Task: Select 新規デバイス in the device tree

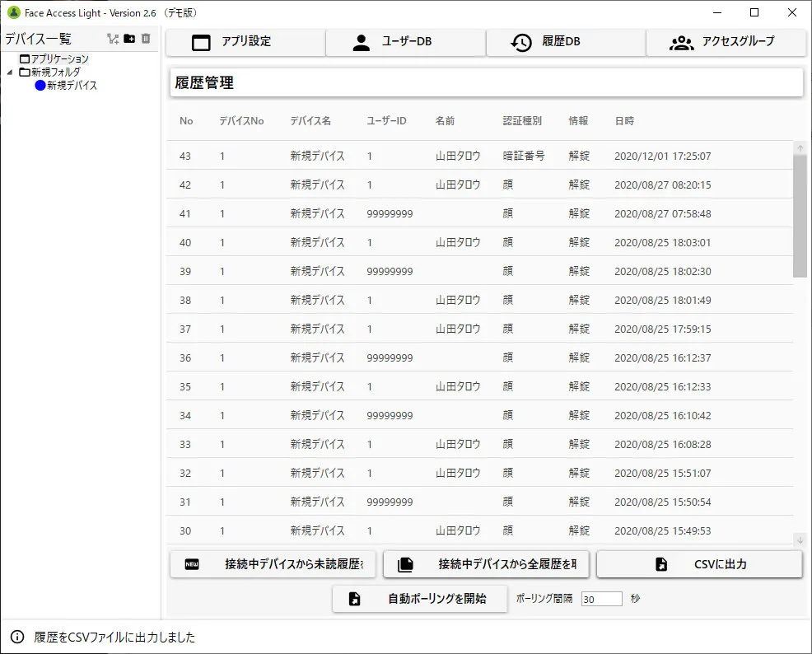Action: tap(72, 85)
